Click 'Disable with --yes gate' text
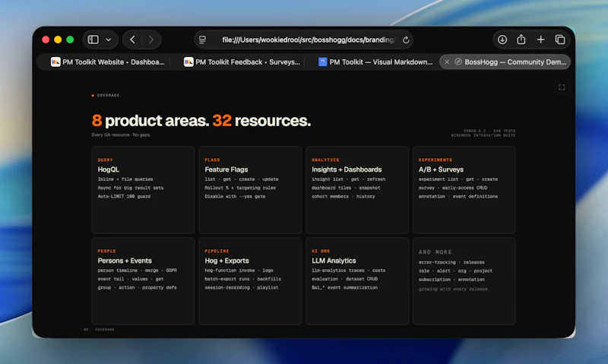608x364 pixels. (x=235, y=196)
